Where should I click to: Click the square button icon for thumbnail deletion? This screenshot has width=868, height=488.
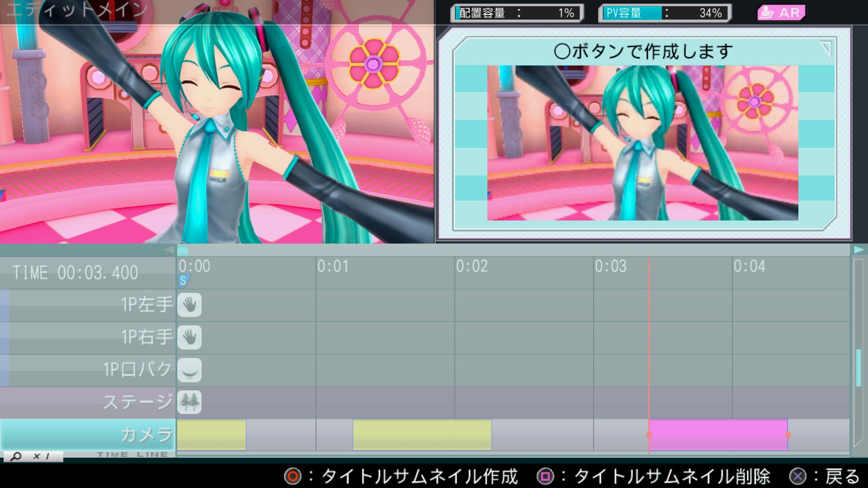click(x=545, y=476)
